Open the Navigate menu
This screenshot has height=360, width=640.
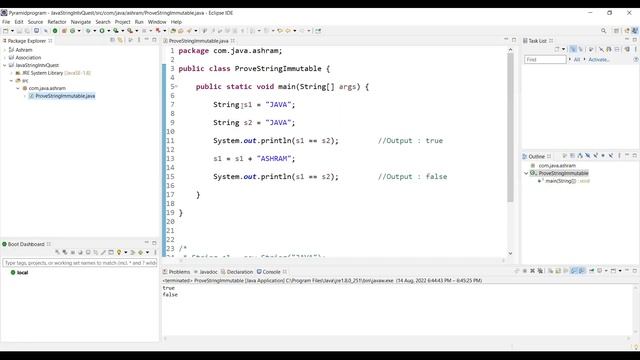click(x=81, y=22)
